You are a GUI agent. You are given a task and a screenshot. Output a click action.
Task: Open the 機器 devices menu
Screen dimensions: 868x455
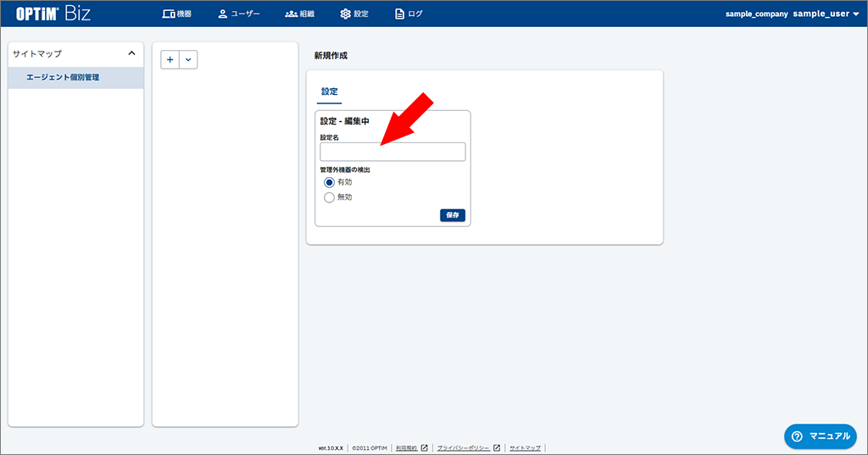tap(176, 14)
